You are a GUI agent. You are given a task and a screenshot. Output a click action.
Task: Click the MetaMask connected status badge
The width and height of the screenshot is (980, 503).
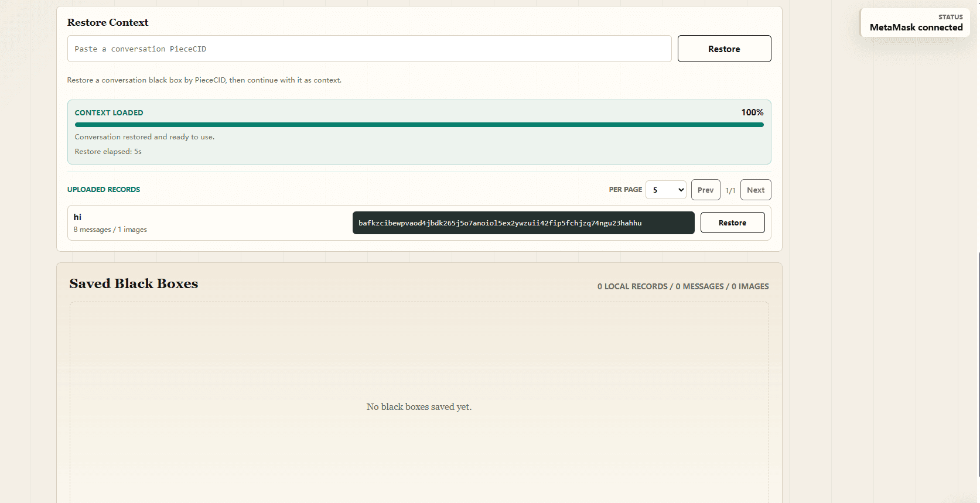(915, 23)
